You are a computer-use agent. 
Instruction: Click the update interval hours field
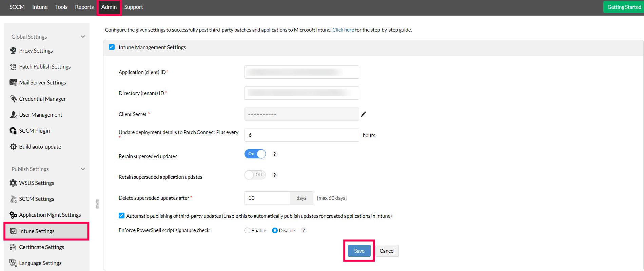coord(301,135)
